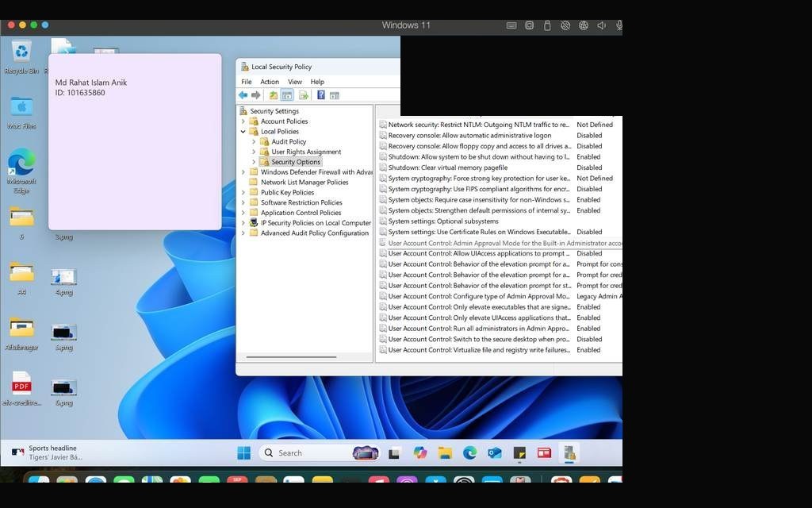Open File Explorer from the taskbar
812x508 pixels.
pos(445,453)
